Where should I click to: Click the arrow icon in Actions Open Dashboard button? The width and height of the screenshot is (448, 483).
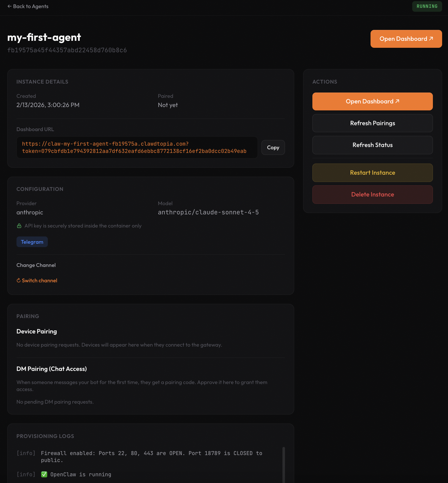(397, 101)
